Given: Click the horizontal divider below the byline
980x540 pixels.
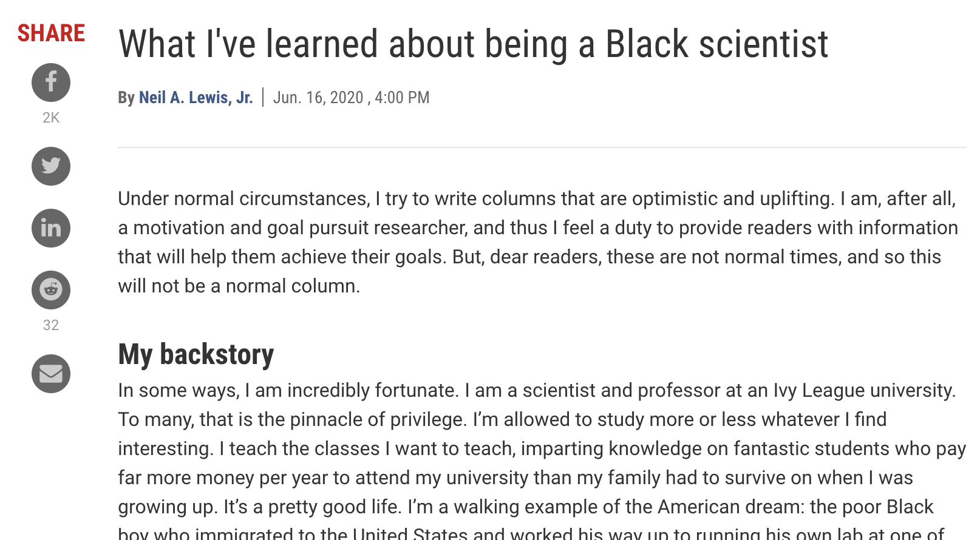Looking at the screenshot, I should point(542,147).
